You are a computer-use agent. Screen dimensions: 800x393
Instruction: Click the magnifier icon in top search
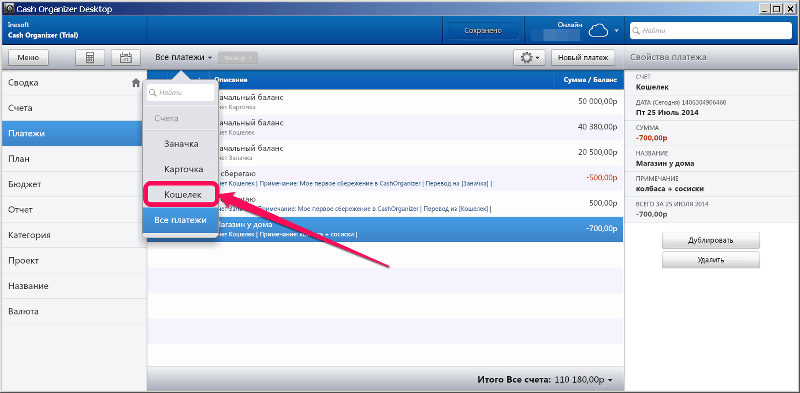click(x=636, y=31)
